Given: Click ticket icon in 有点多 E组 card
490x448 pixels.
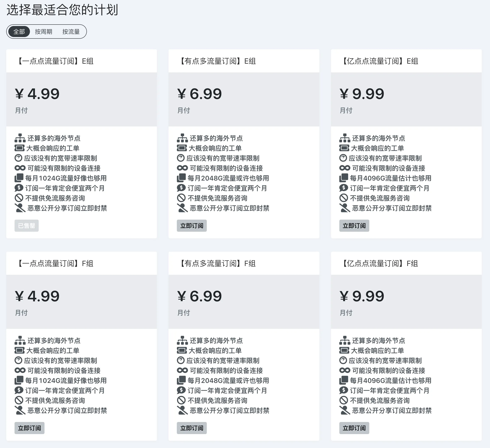Looking at the screenshot, I should (182, 148).
